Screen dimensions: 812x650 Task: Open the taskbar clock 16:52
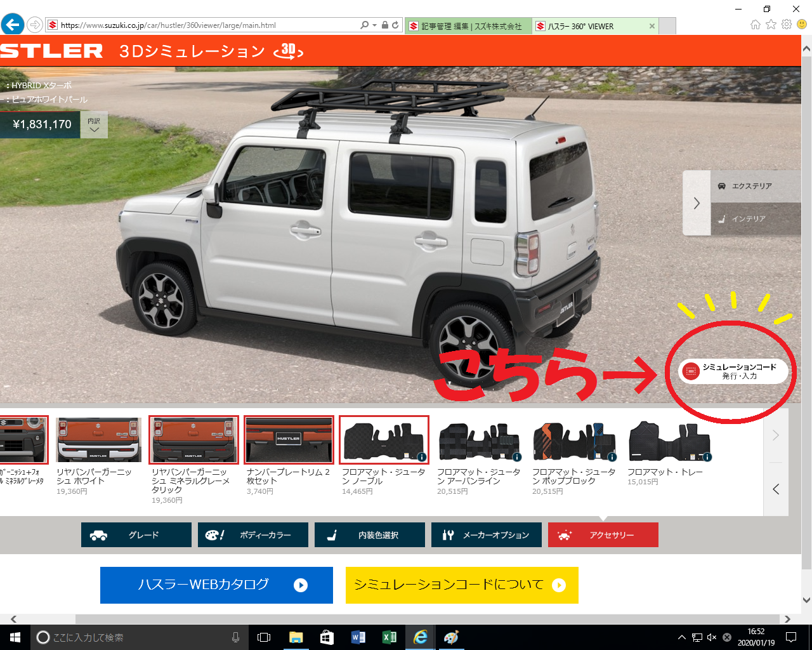point(756,637)
